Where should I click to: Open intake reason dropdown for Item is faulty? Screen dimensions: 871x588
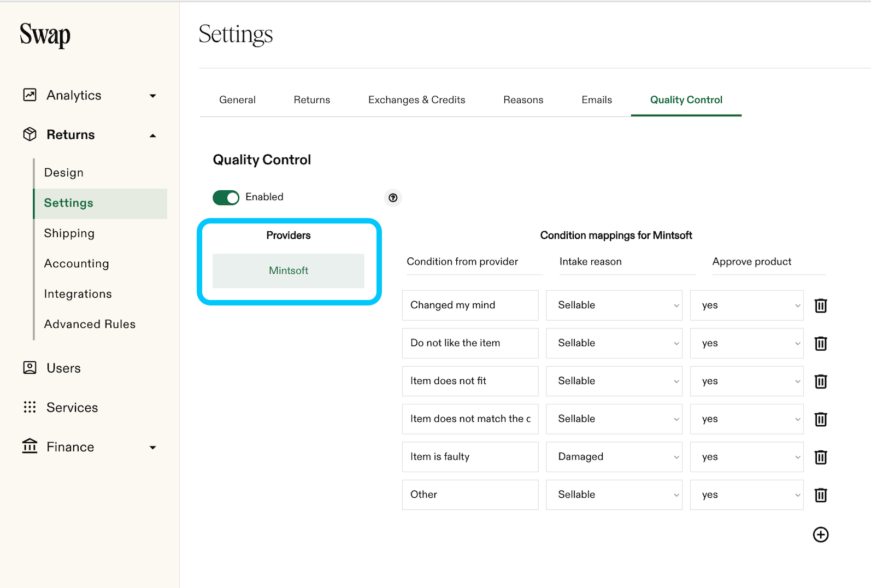pos(614,457)
